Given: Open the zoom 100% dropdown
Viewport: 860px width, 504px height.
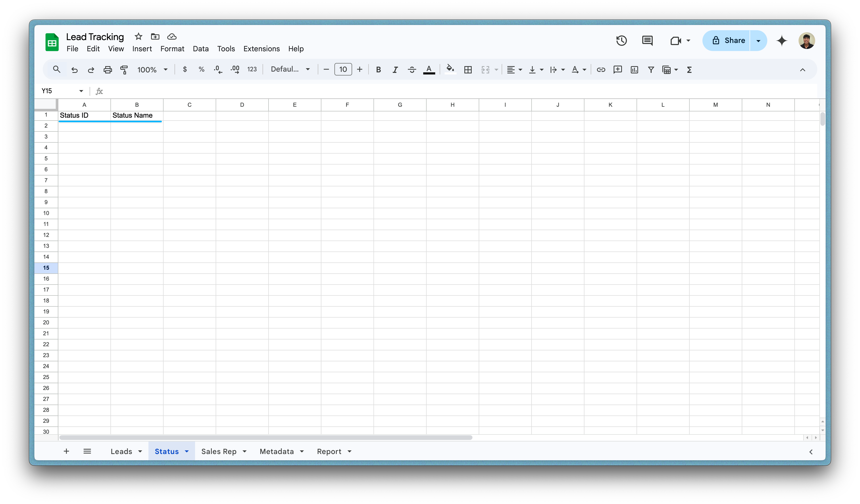Looking at the screenshot, I should (152, 70).
